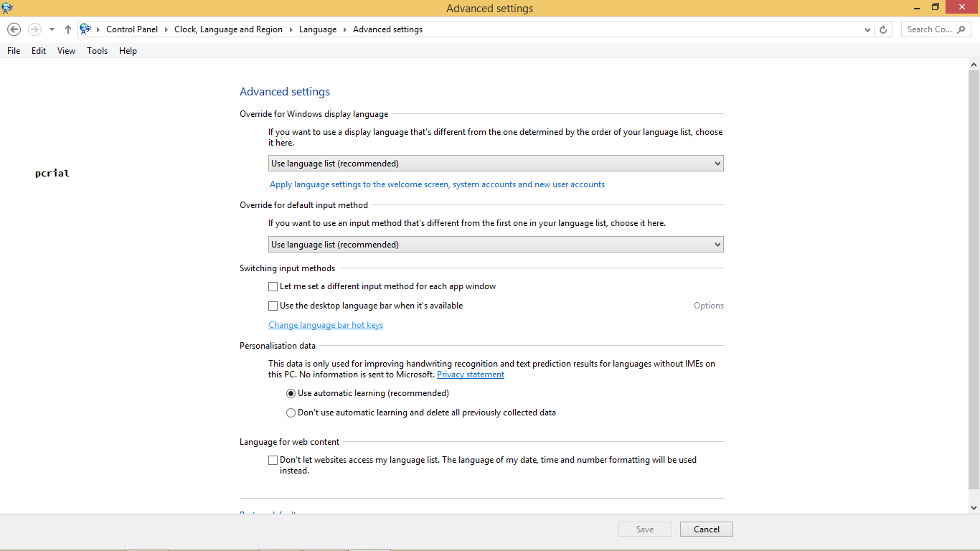Open the View menu
This screenshot has width=980, height=551.
(65, 50)
